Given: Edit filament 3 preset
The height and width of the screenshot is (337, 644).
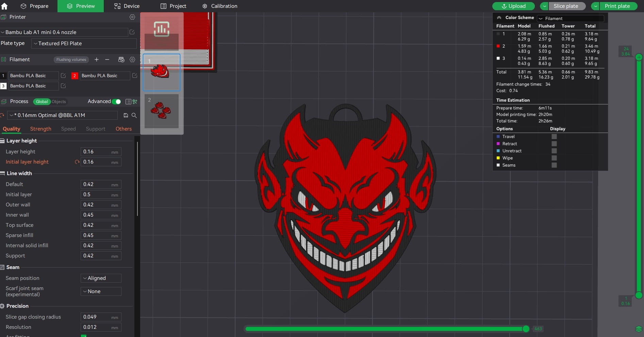Looking at the screenshot, I should click(x=63, y=86).
